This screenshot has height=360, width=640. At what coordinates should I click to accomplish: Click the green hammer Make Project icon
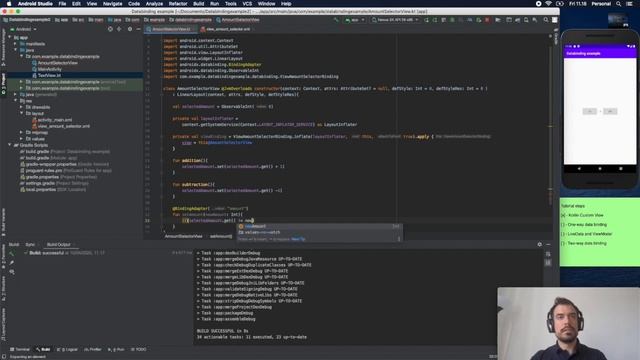point(336,20)
